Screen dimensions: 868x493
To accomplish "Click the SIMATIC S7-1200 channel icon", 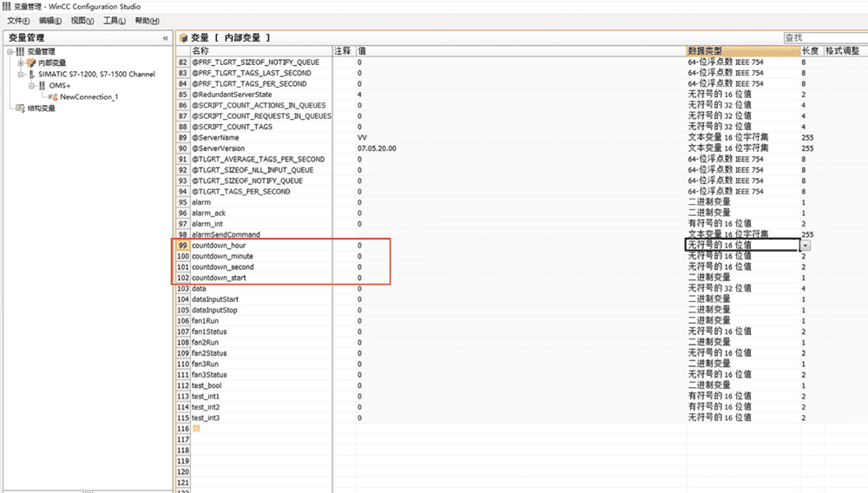I will tap(31, 75).
